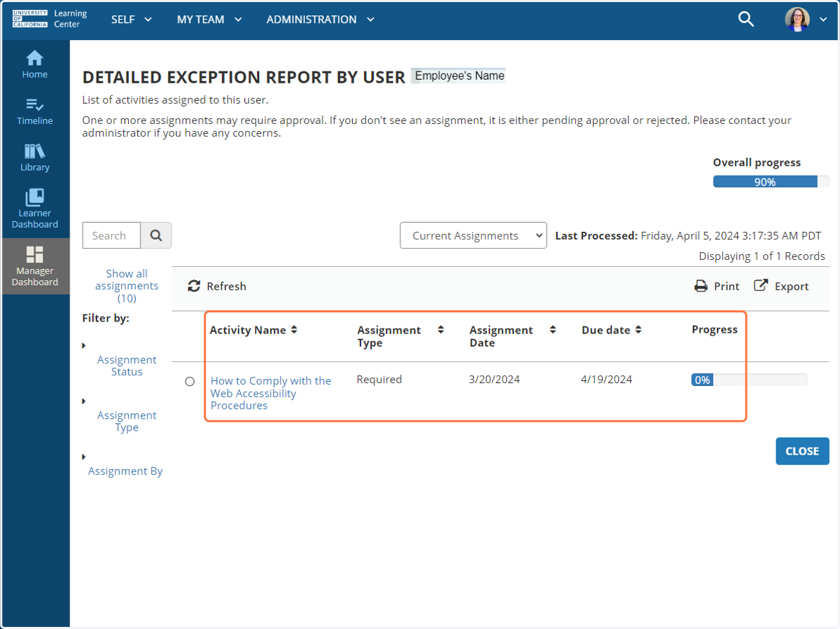Expand the chevron next to profile avatar
Viewport: 840px width, 629px height.
click(x=822, y=20)
